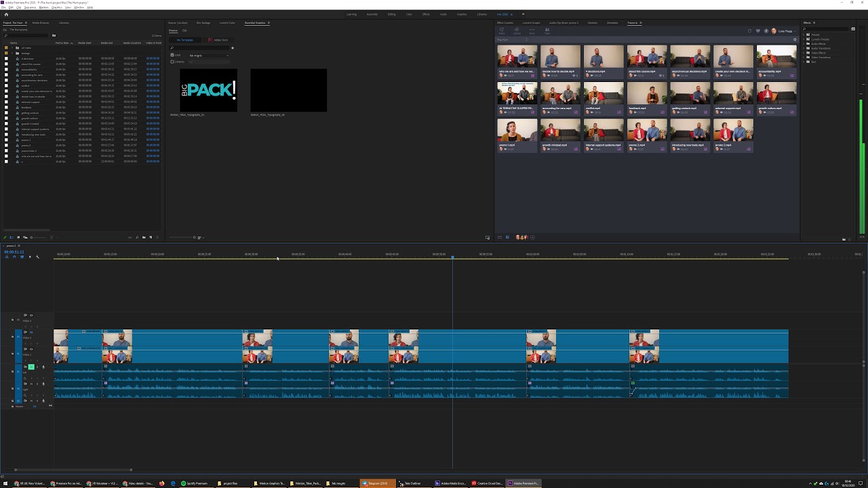Open the Home screen icon
Viewport: 868px width, 488px height.
coord(6,14)
